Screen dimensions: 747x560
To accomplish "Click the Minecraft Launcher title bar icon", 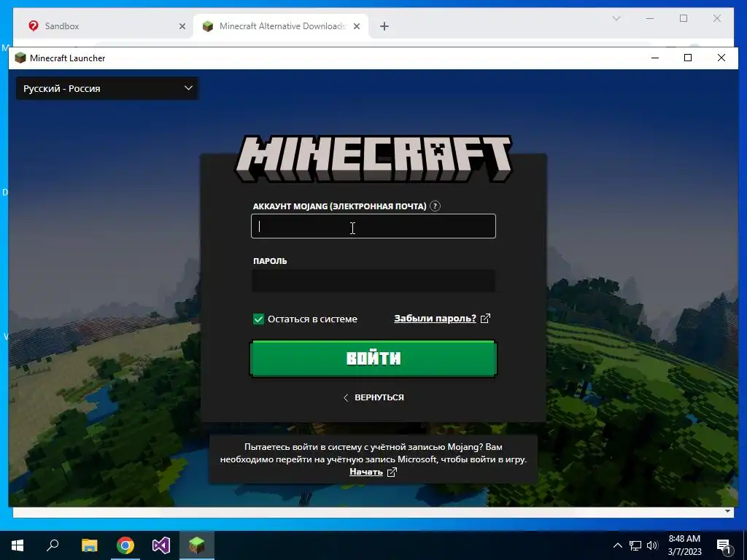I will [20, 58].
